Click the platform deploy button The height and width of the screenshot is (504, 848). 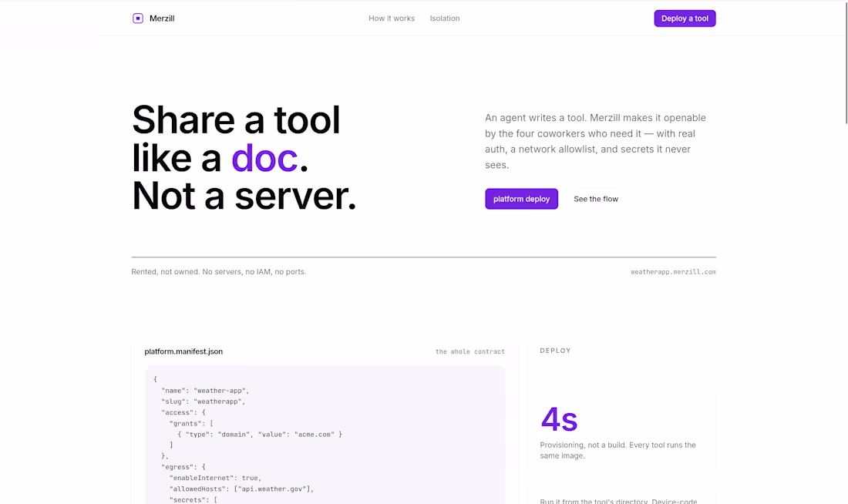[x=521, y=199]
